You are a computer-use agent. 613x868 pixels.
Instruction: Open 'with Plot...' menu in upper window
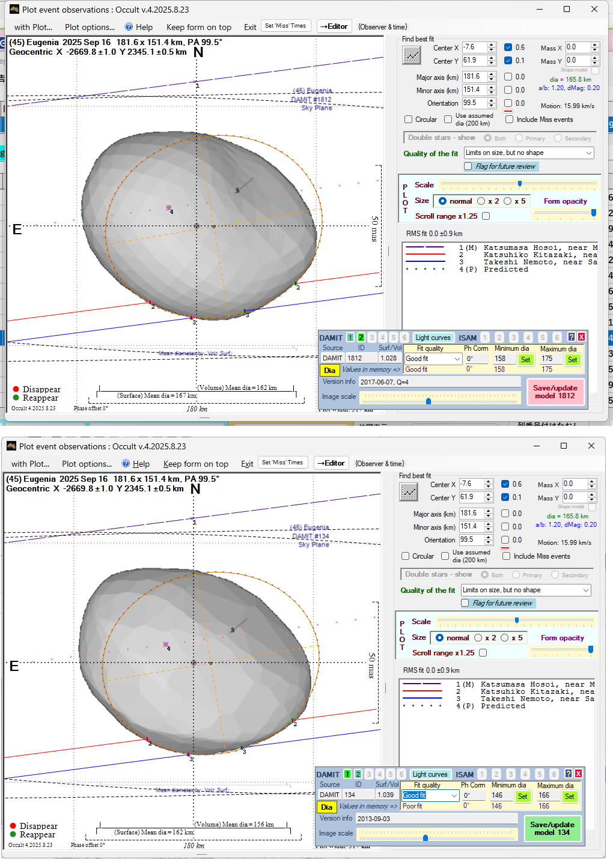[x=33, y=27]
